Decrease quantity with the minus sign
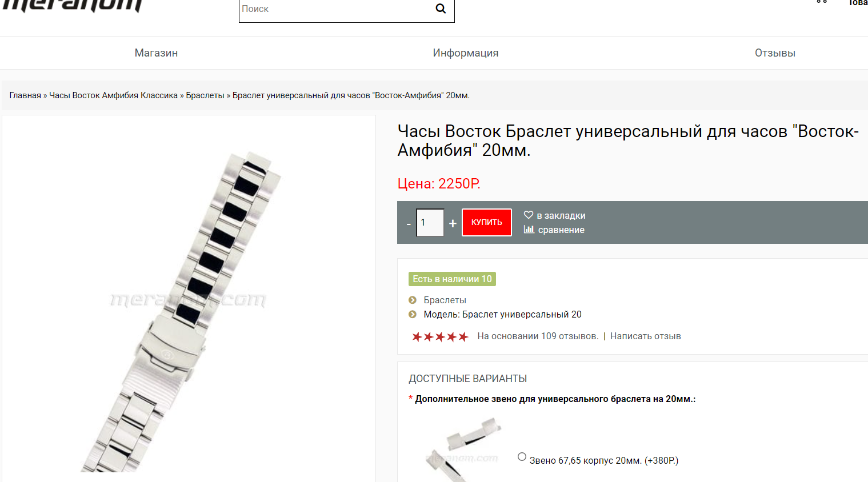This screenshot has width=868, height=482. 409,224
